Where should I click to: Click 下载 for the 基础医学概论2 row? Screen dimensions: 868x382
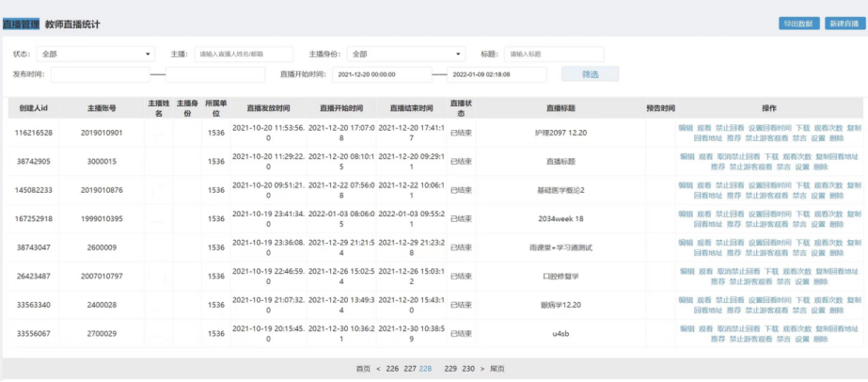(801, 185)
